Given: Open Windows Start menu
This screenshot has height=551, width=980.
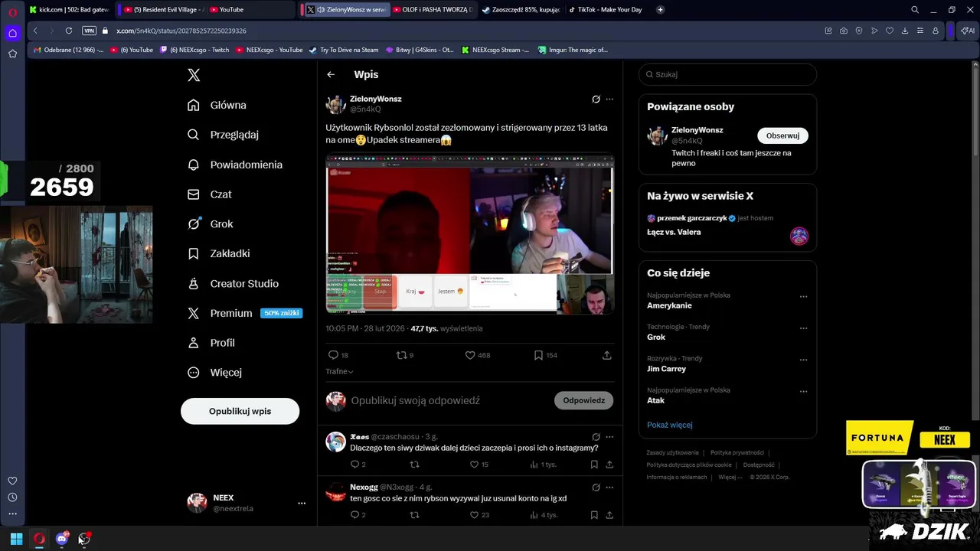Looking at the screenshot, I should 16,539.
